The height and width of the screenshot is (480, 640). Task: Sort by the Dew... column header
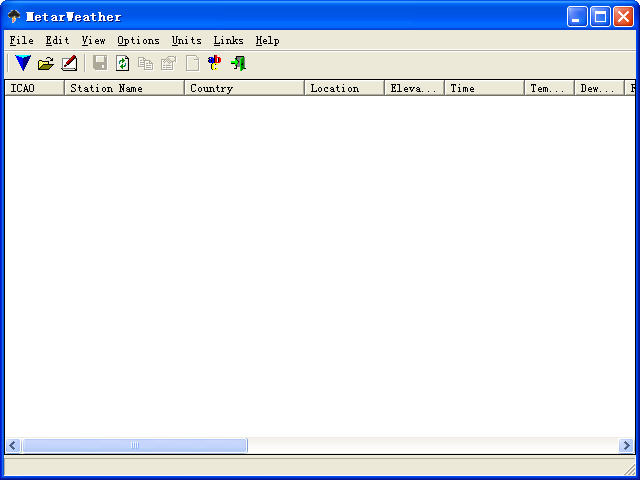click(599, 88)
